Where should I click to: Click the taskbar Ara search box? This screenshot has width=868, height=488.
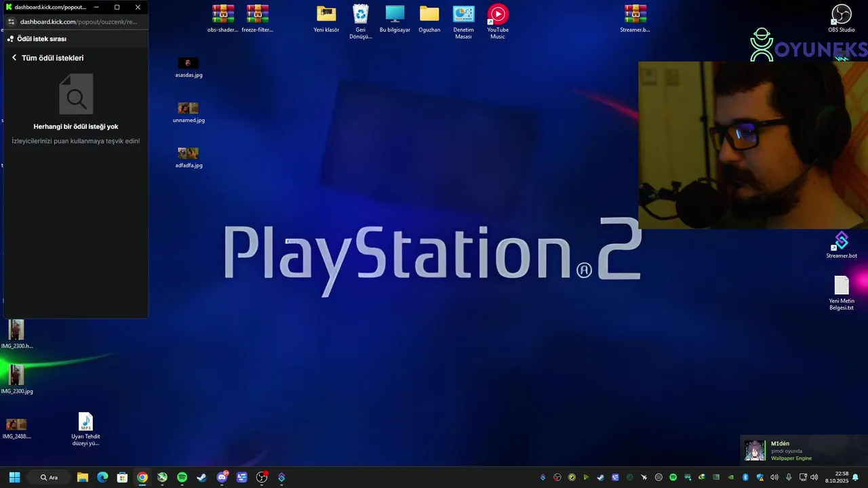coord(49,477)
